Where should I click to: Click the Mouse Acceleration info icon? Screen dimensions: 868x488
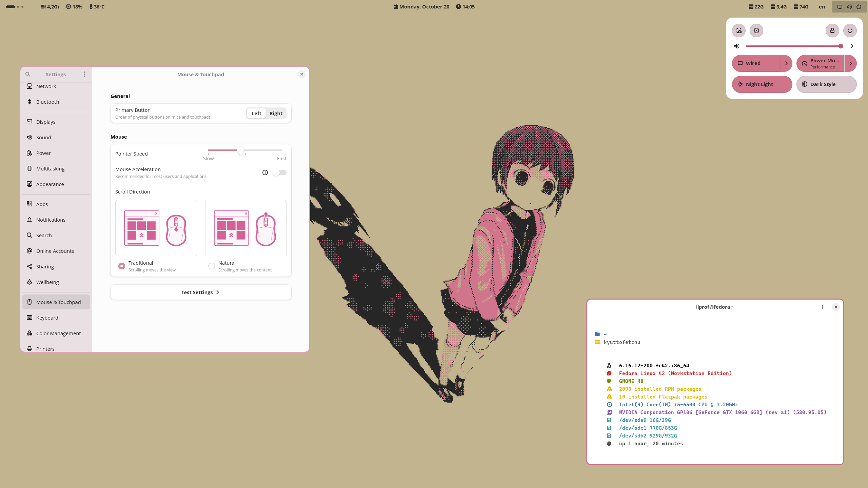click(x=265, y=172)
